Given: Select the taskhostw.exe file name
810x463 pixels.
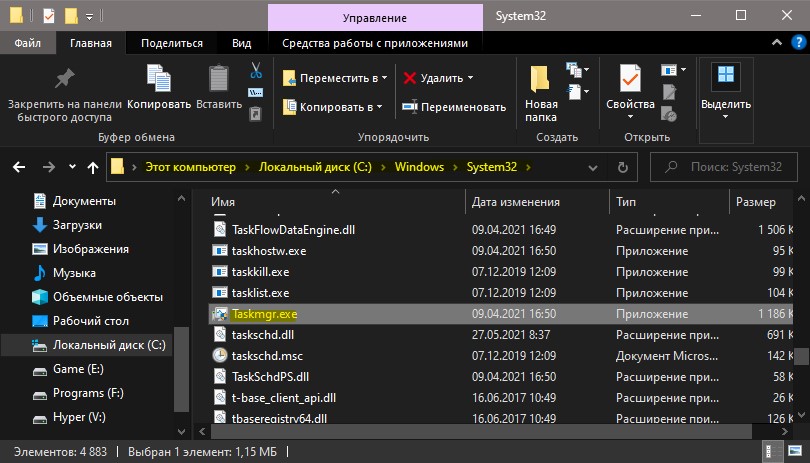Looking at the screenshot, I should [x=269, y=251].
